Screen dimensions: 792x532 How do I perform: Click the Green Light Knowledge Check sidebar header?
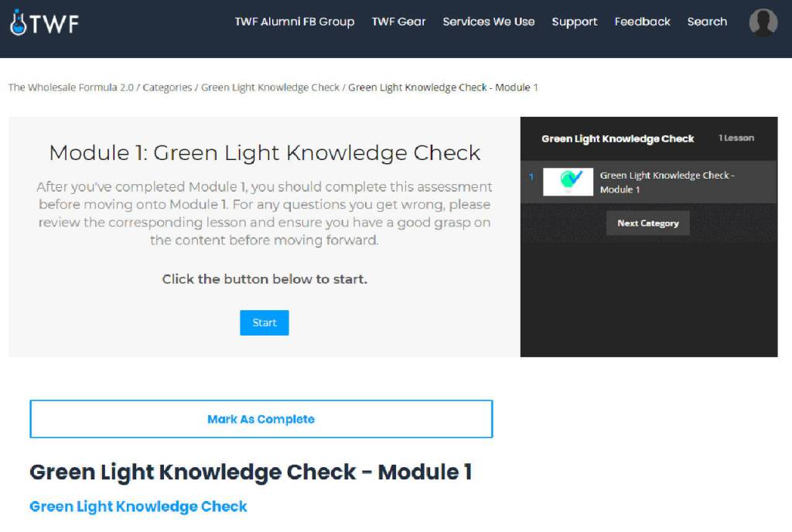tap(617, 138)
